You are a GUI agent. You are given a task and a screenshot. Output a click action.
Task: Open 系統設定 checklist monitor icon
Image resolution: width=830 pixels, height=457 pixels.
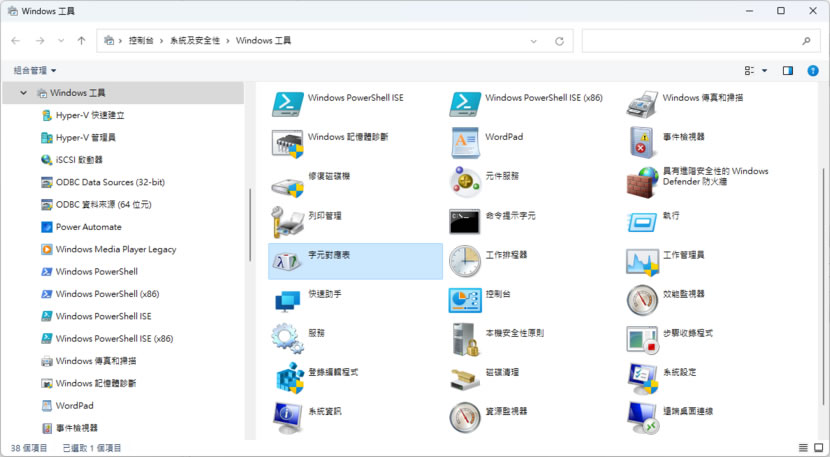tap(642, 378)
